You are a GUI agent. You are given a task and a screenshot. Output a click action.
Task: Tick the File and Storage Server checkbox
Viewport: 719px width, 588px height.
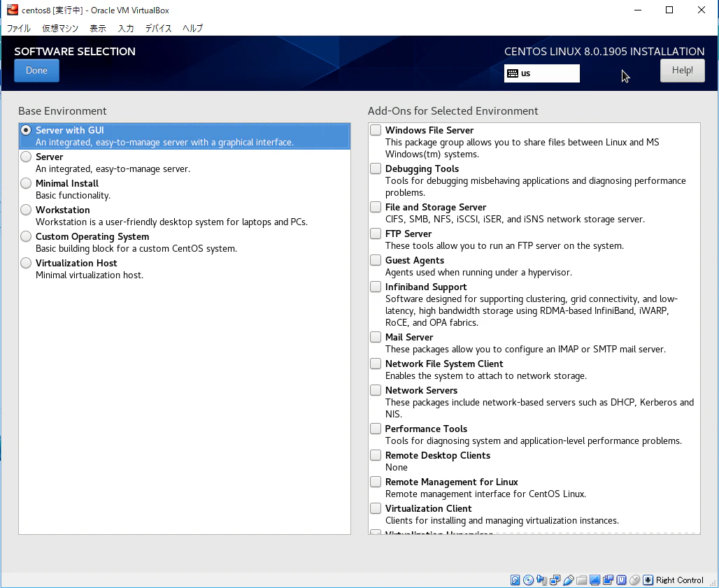point(376,207)
